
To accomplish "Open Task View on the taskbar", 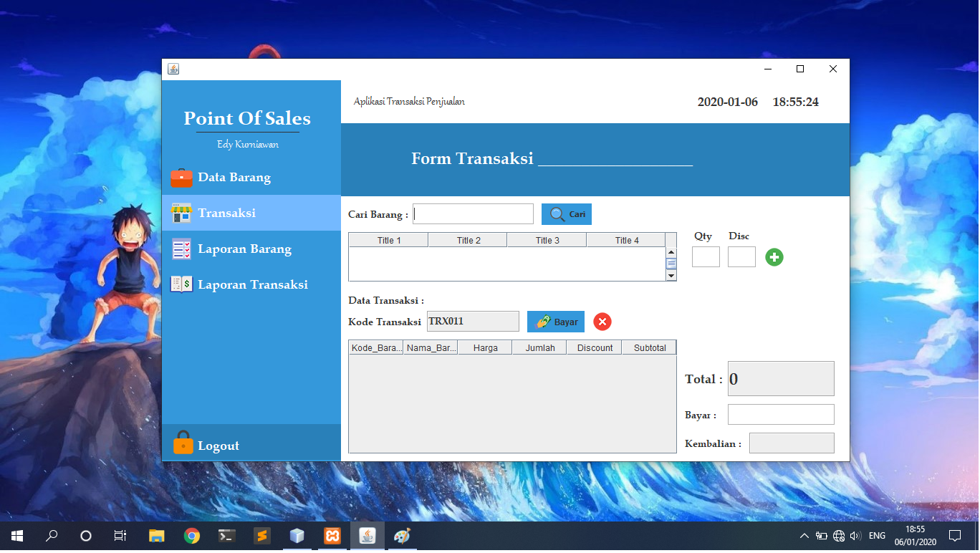I will (120, 535).
